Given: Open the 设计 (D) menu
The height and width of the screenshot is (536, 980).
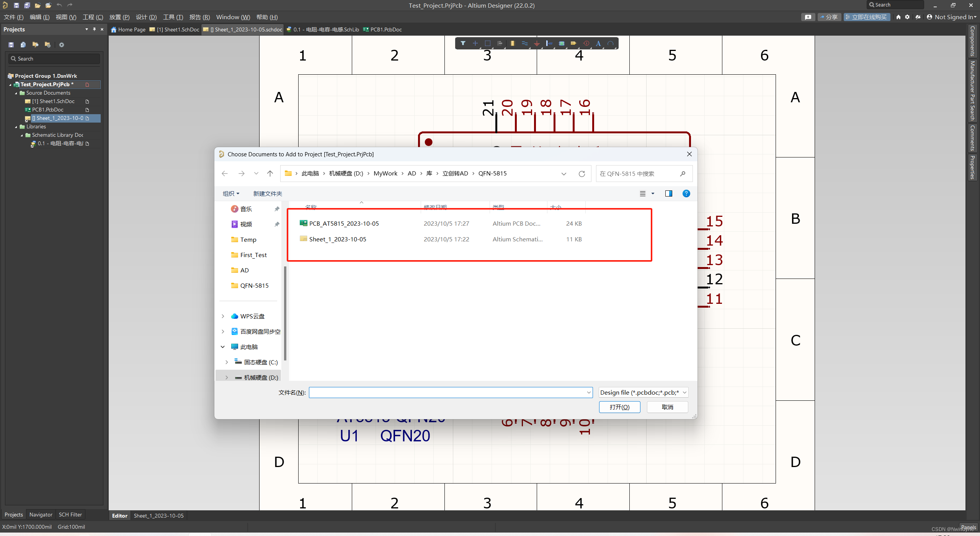Looking at the screenshot, I should click(146, 17).
